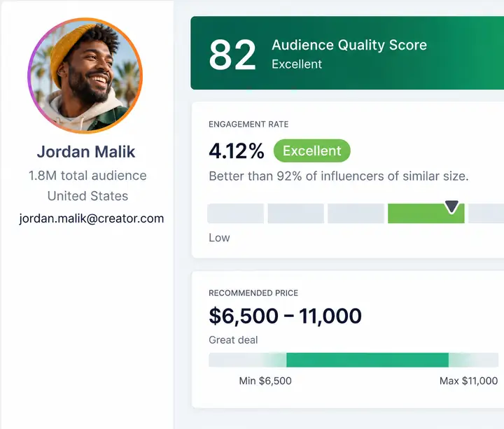Click the green highlighted engagement segment

pyautogui.click(x=426, y=213)
